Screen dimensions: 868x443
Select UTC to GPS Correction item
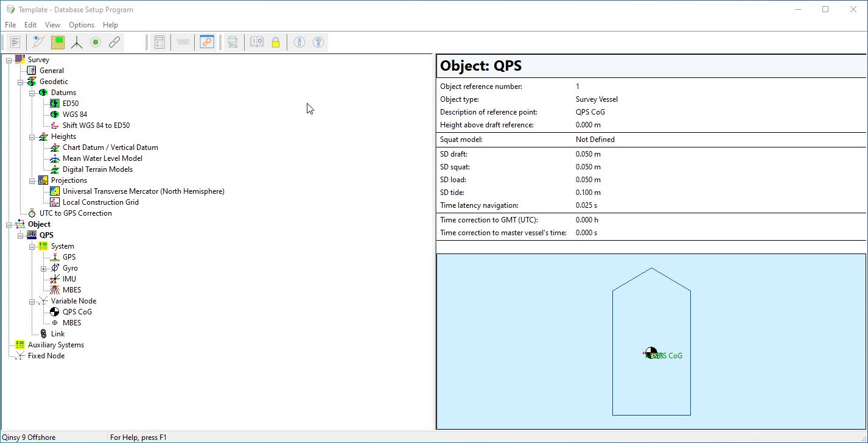(x=75, y=213)
